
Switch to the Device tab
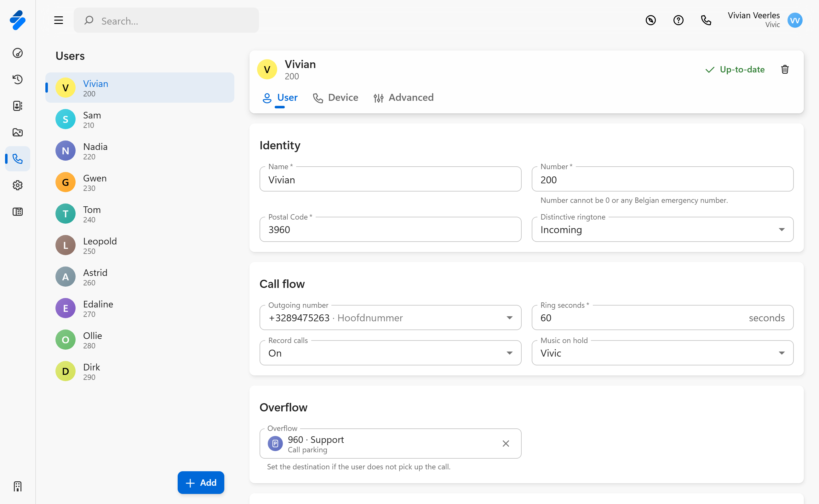click(x=336, y=98)
